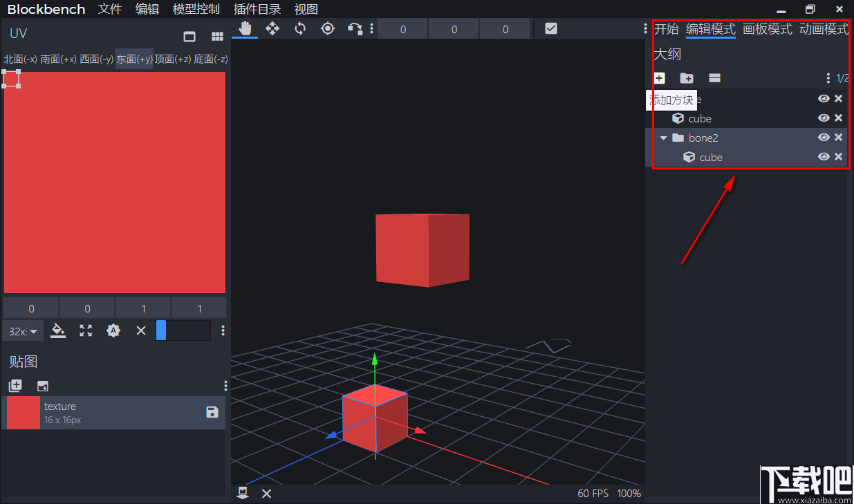Delete the cube inside bone2 with X

[838, 157]
